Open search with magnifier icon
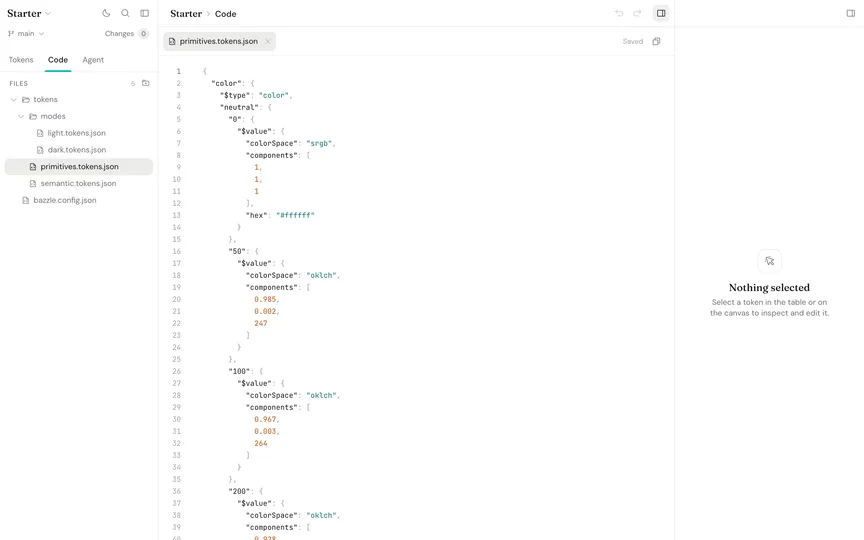 126,13
